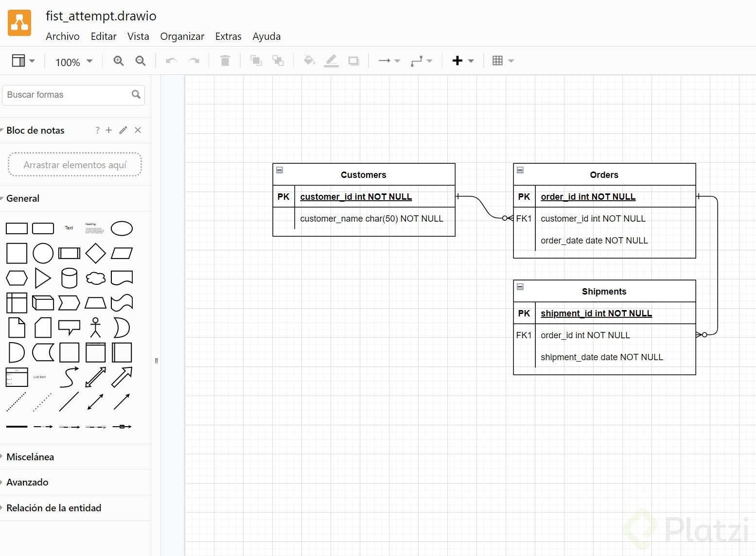Open the Ayuda menu item
This screenshot has width=756, height=556.
click(x=266, y=36)
